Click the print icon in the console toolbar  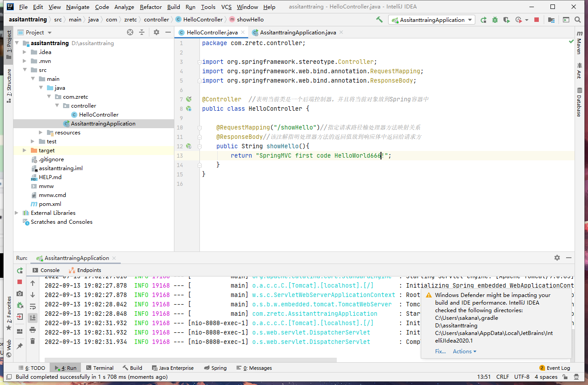33,330
